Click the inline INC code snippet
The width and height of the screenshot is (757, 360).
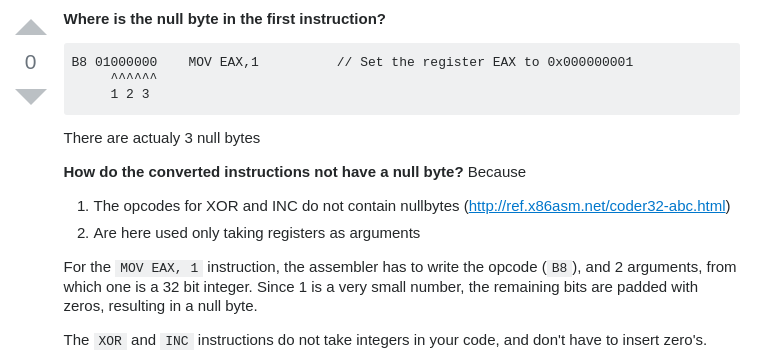click(x=177, y=341)
